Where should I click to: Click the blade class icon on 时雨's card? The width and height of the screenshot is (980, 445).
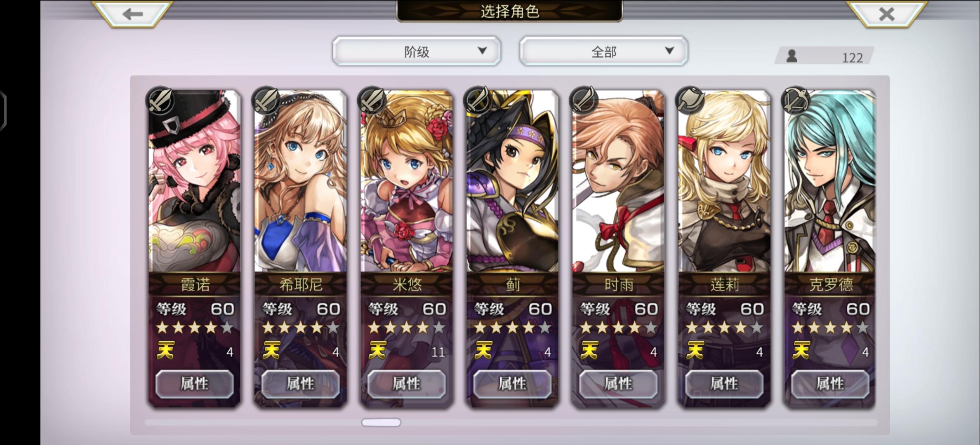(x=584, y=100)
